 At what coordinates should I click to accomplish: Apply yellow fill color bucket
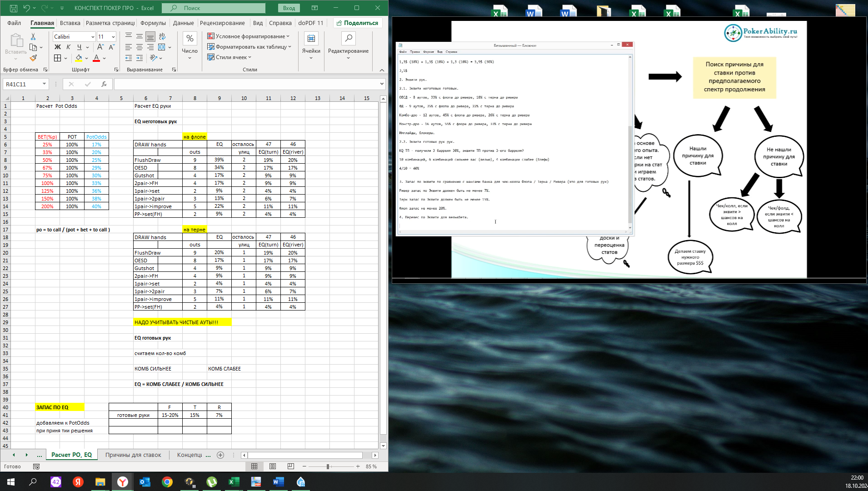coord(79,58)
